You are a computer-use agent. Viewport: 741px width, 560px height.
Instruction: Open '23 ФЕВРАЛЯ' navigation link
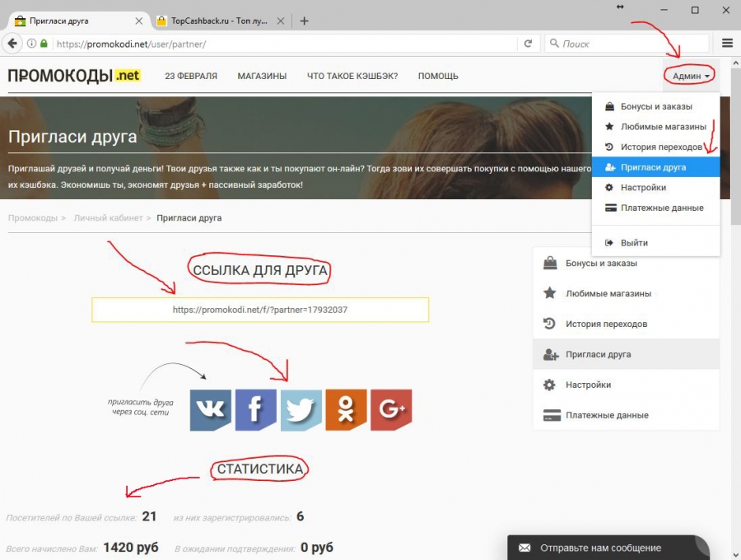pos(191,76)
